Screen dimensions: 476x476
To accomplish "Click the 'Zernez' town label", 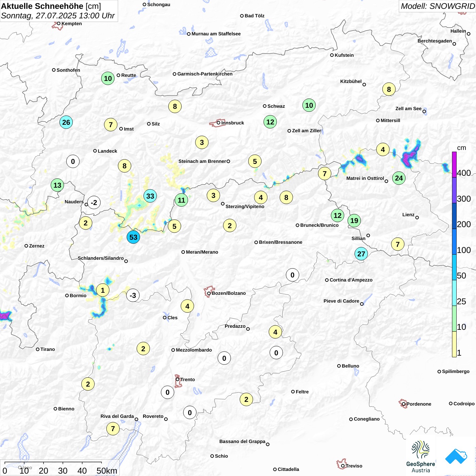I will (x=37, y=246).
